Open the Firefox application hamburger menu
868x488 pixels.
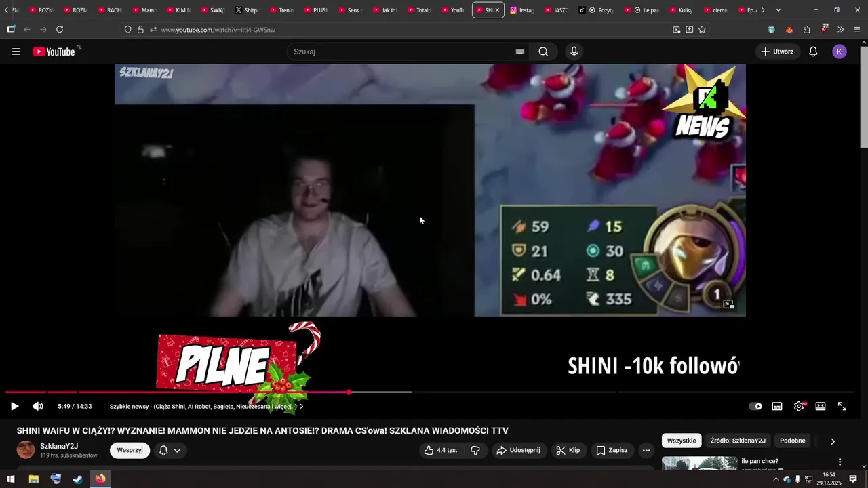pos(857,30)
